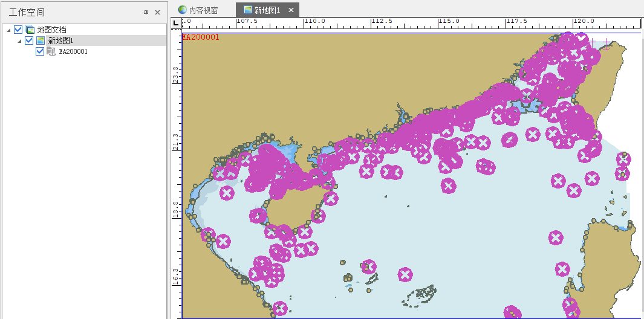This screenshot has width=644, height=319.
Task: Click the red EA200001 map label
Action: point(201,37)
